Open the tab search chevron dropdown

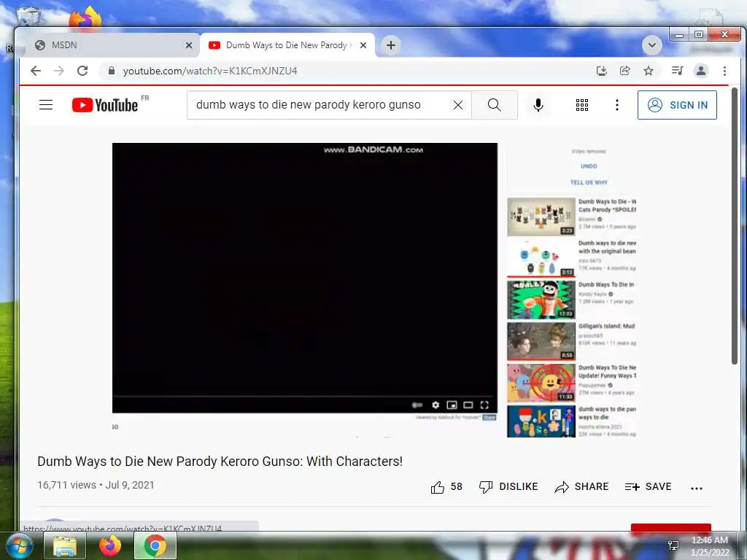click(x=651, y=45)
